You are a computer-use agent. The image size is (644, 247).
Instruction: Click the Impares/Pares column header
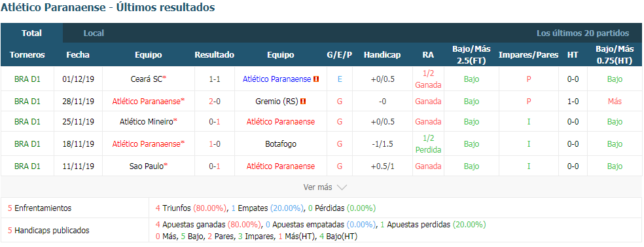point(528,54)
